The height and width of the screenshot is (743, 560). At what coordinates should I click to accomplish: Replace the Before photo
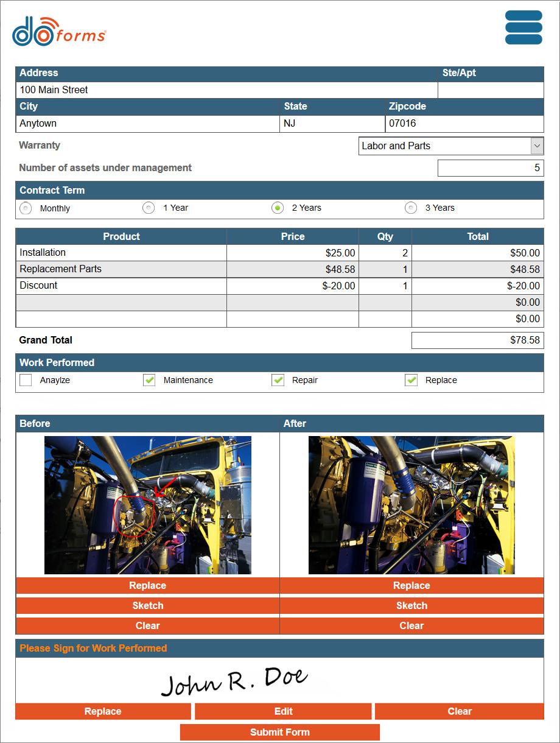[147, 586]
